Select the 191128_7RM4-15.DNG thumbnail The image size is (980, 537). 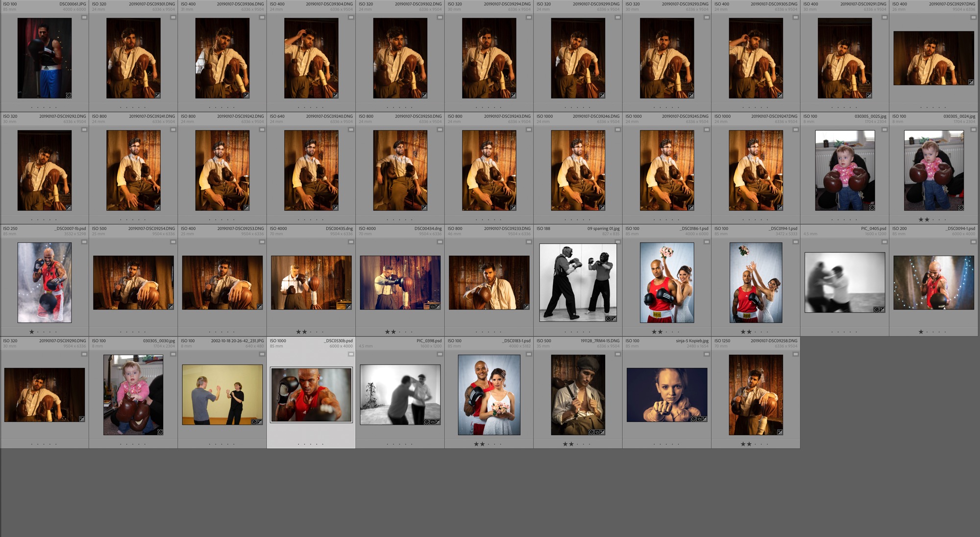pos(578,395)
